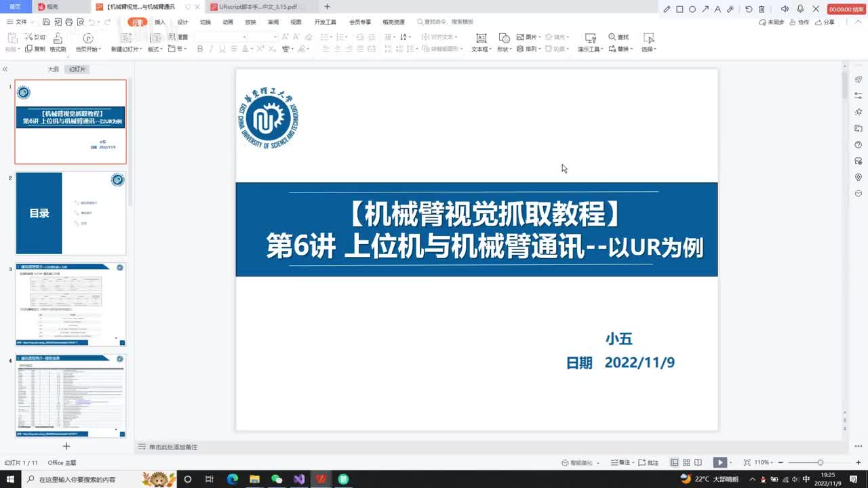The height and width of the screenshot is (488, 868).
Task: Open WeChat from the taskbar
Action: pyautogui.click(x=277, y=479)
